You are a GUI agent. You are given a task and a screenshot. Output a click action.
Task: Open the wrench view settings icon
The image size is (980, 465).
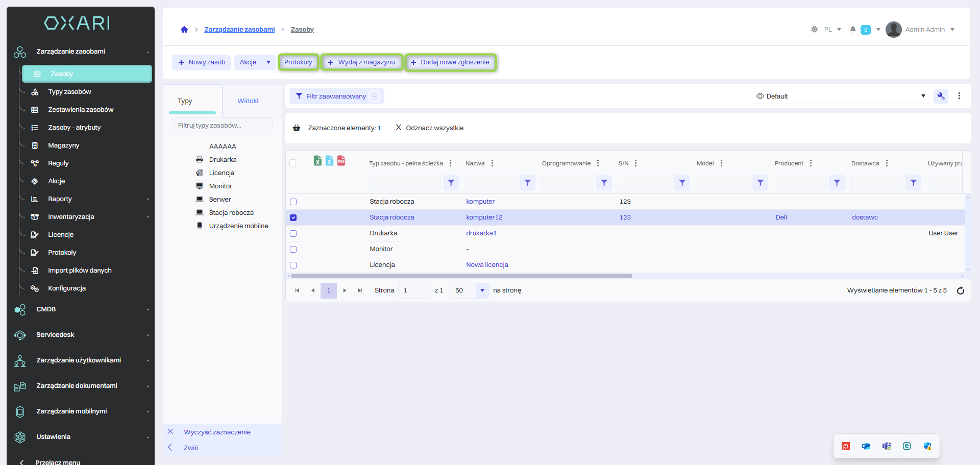click(x=941, y=96)
